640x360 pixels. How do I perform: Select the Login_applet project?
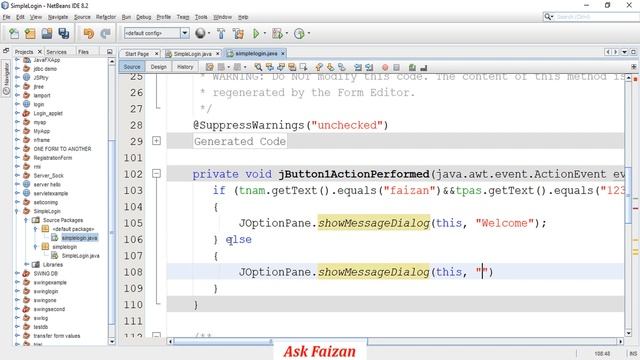point(48,113)
